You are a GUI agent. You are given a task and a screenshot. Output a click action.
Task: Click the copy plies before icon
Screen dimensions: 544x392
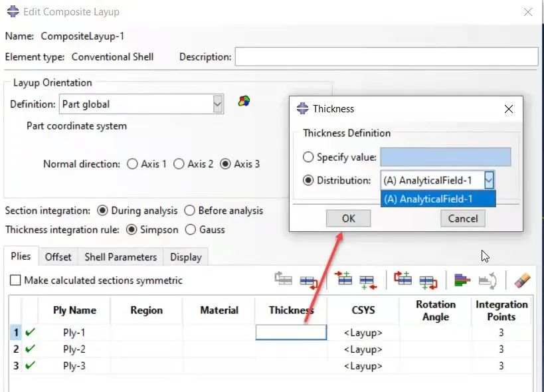pos(403,280)
